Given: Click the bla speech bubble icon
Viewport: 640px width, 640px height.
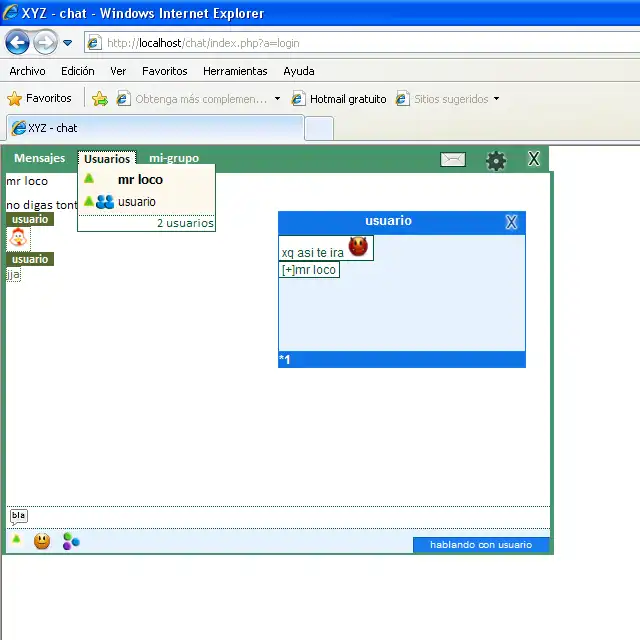Looking at the screenshot, I should tap(18, 516).
